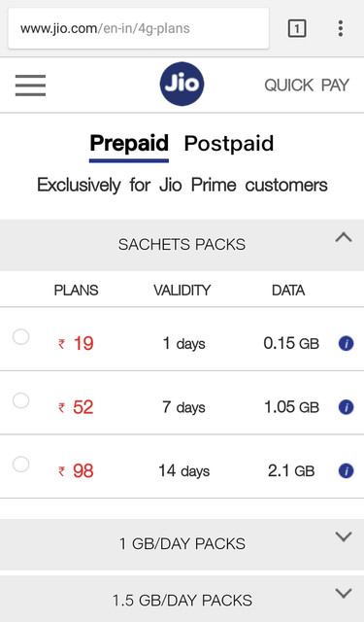The image size is (364, 622).
Task: Select the ₹52 plan radio button
Action: (20, 400)
